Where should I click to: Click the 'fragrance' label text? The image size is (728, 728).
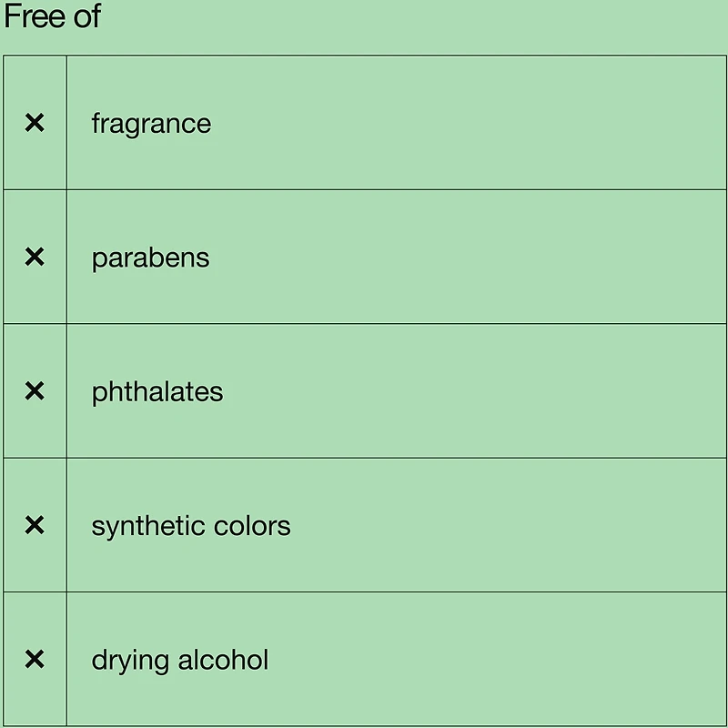151,124
